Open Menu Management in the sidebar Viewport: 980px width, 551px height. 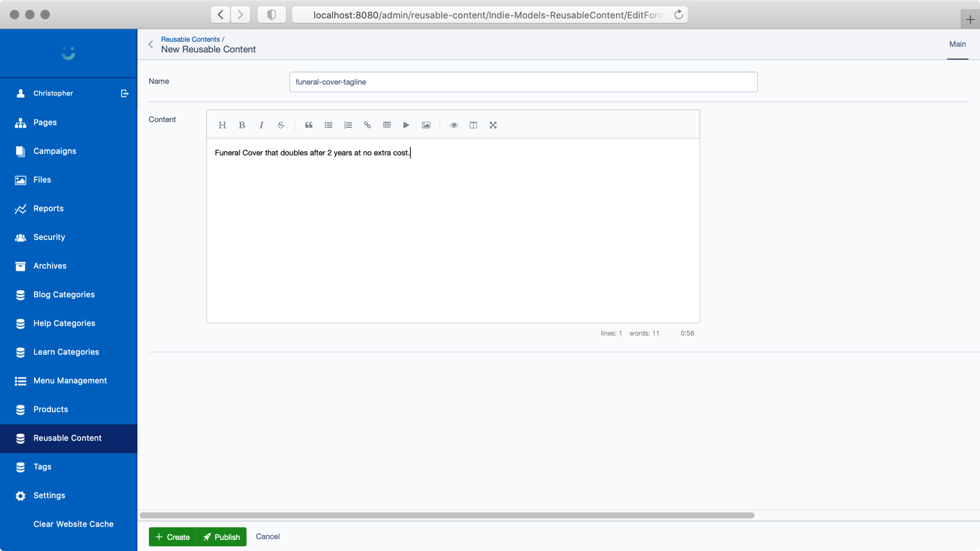[x=70, y=380]
